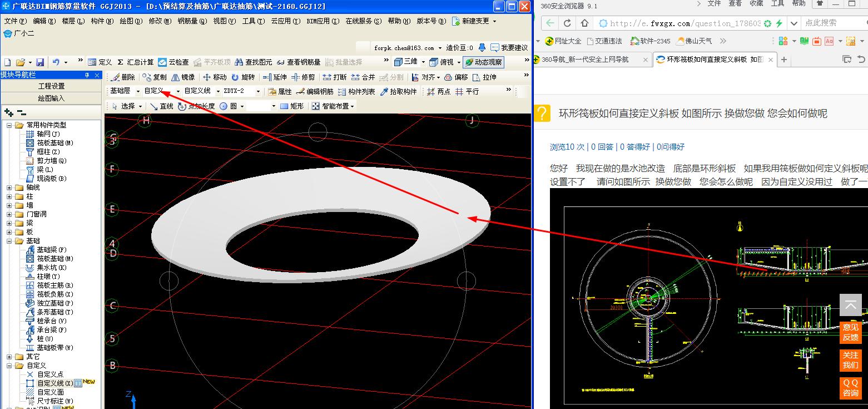Select the 移动 (move) tool
Image resolution: width=868 pixels, height=409 pixels.
[215, 77]
